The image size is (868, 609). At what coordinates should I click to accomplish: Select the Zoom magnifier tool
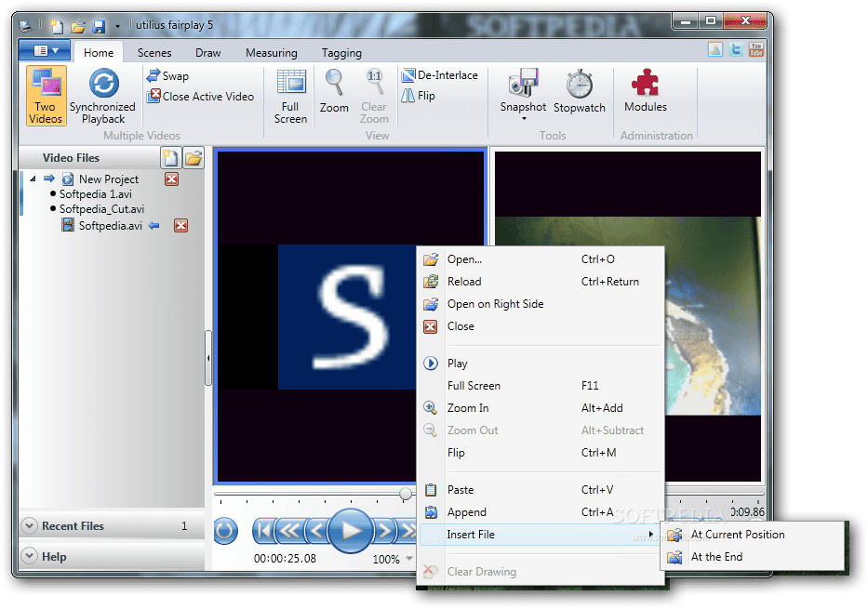(x=334, y=92)
